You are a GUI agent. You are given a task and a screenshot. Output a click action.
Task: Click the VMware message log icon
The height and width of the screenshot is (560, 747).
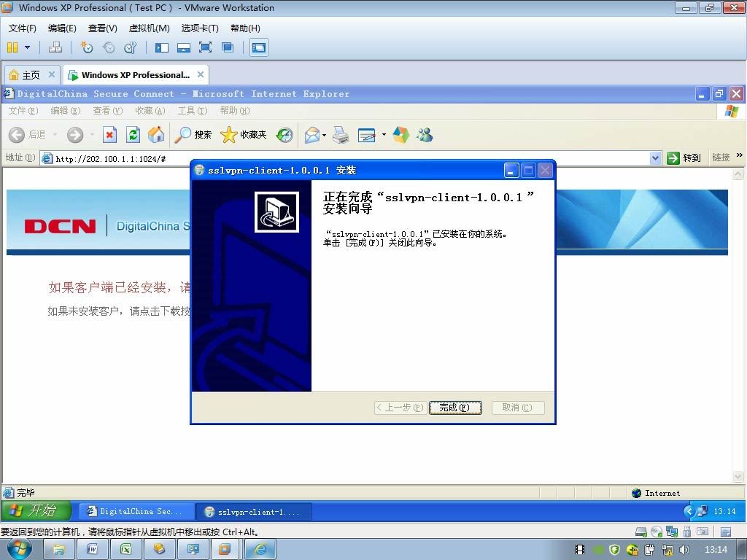(x=726, y=532)
